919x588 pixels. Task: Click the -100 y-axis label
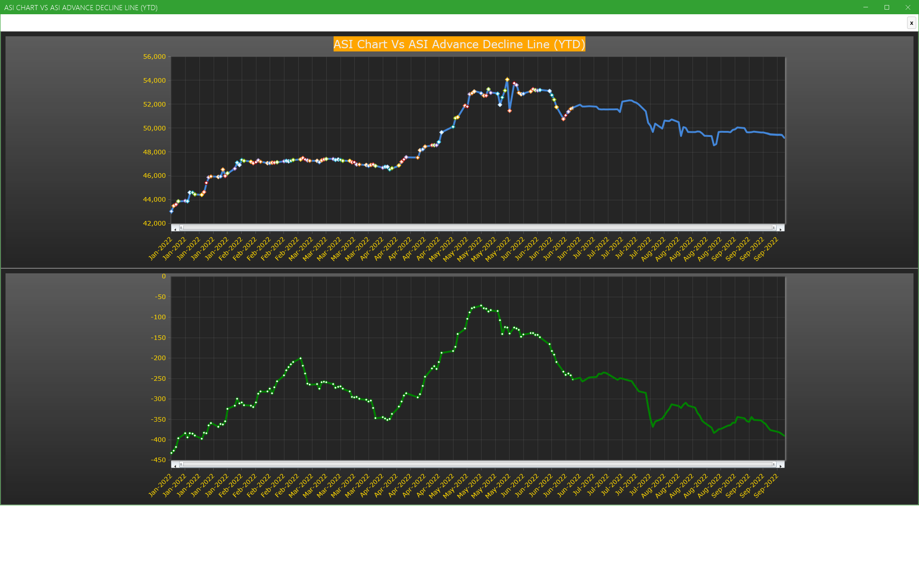159,317
